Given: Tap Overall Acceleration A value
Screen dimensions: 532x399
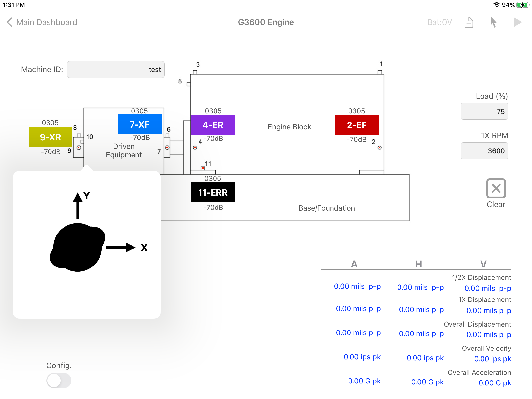Looking at the screenshot, I should [365, 381].
